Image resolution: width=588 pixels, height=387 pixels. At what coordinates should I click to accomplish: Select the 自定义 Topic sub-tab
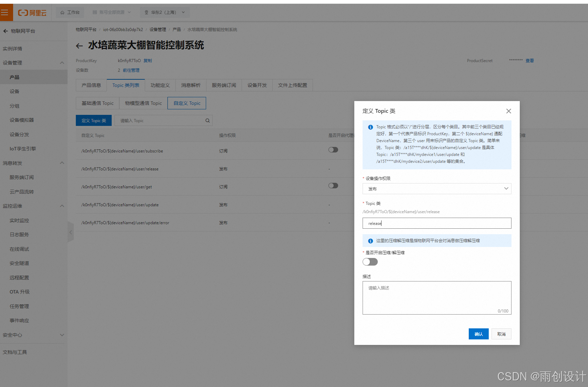(187, 103)
